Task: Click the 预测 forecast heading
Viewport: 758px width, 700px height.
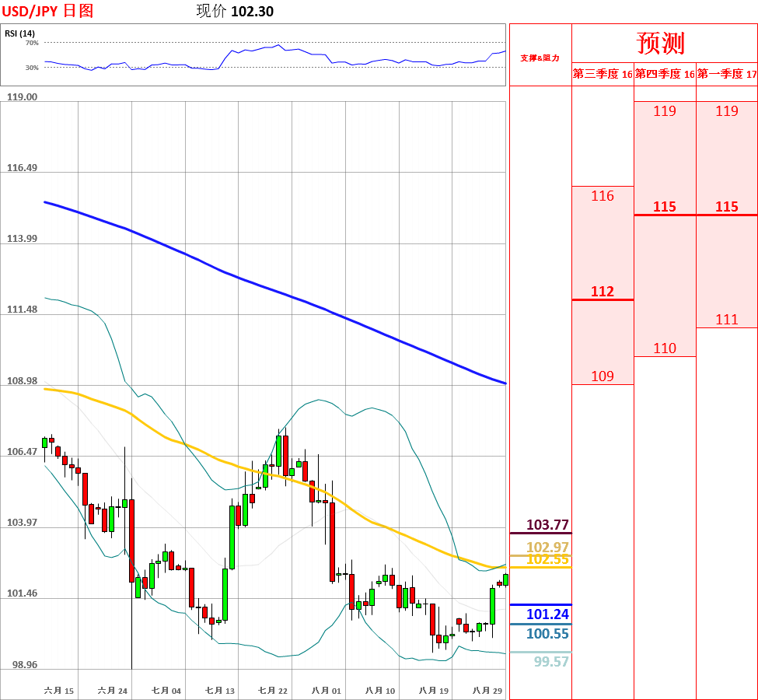Action: (x=661, y=43)
